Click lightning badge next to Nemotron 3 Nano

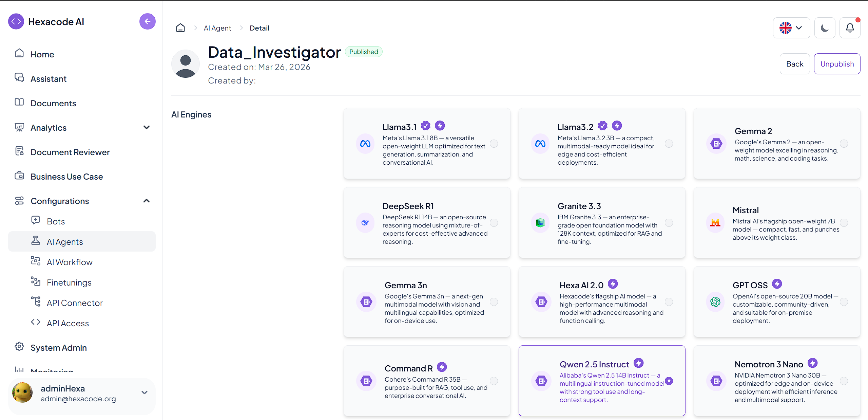813,363
